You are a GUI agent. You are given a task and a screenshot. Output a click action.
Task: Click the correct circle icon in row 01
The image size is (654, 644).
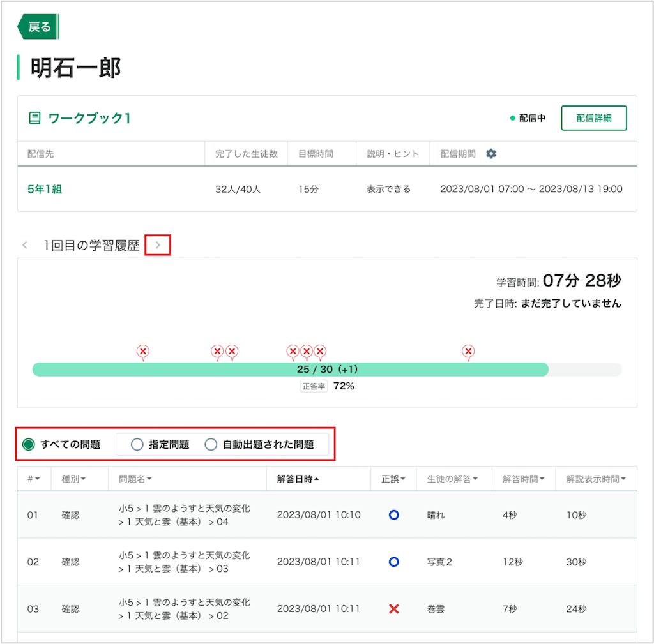pyautogui.click(x=393, y=515)
